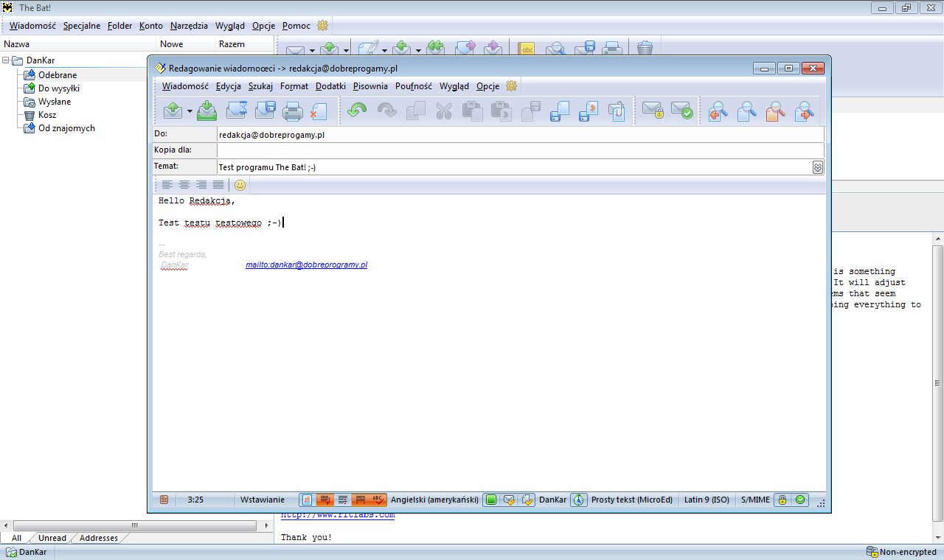Expand header fields with double-chevron button

click(x=818, y=167)
